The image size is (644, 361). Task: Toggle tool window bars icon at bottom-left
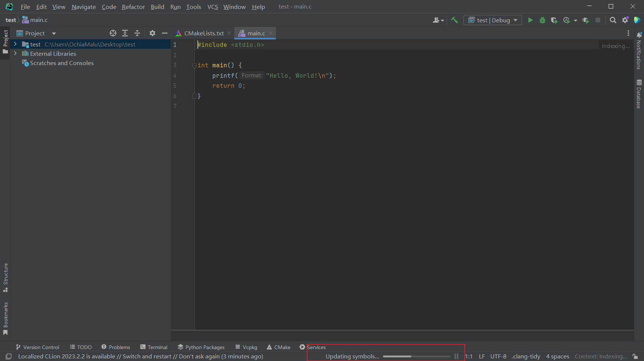(x=9, y=356)
